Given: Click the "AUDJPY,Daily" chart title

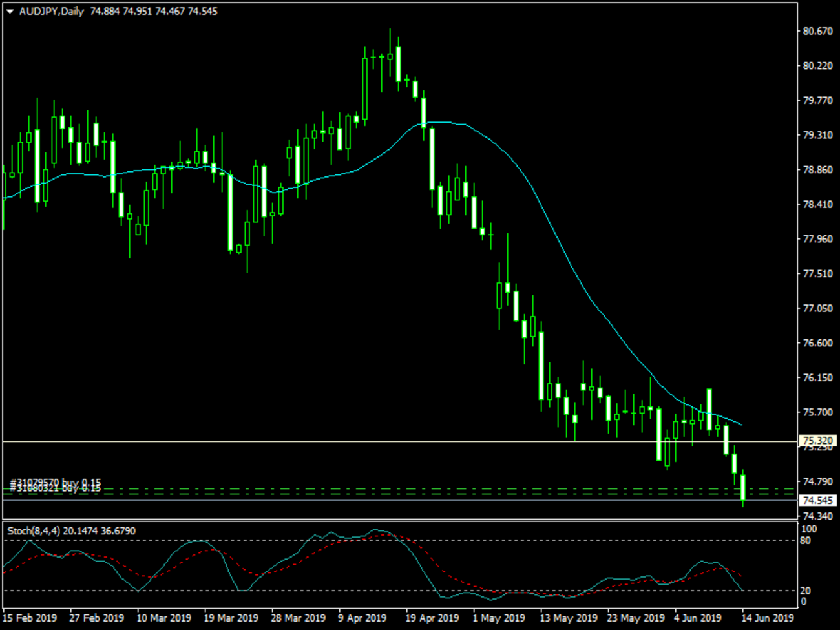Looking at the screenshot, I should (x=52, y=12).
